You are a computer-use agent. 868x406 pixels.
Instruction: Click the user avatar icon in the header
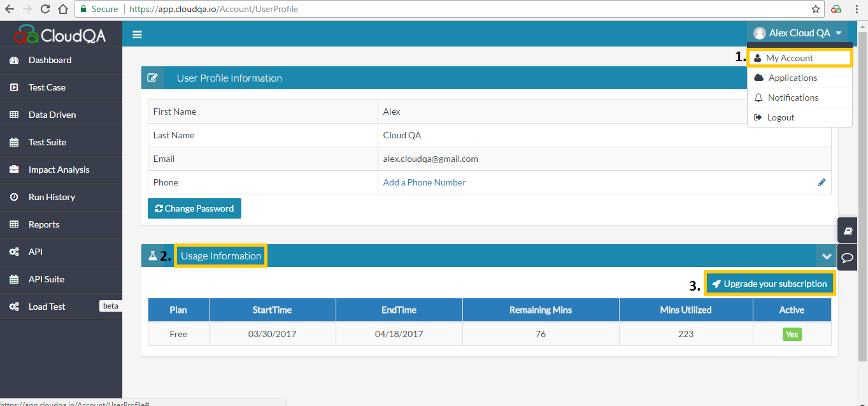(x=759, y=33)
